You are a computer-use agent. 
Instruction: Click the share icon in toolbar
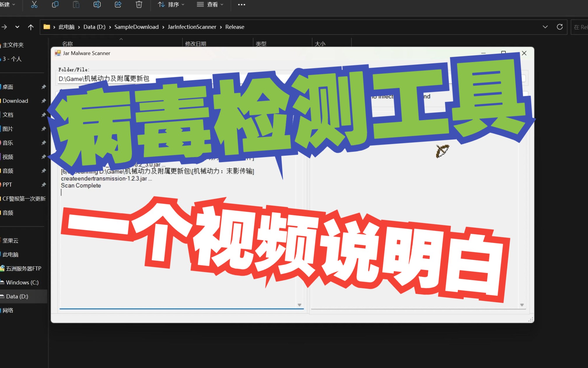118,5
